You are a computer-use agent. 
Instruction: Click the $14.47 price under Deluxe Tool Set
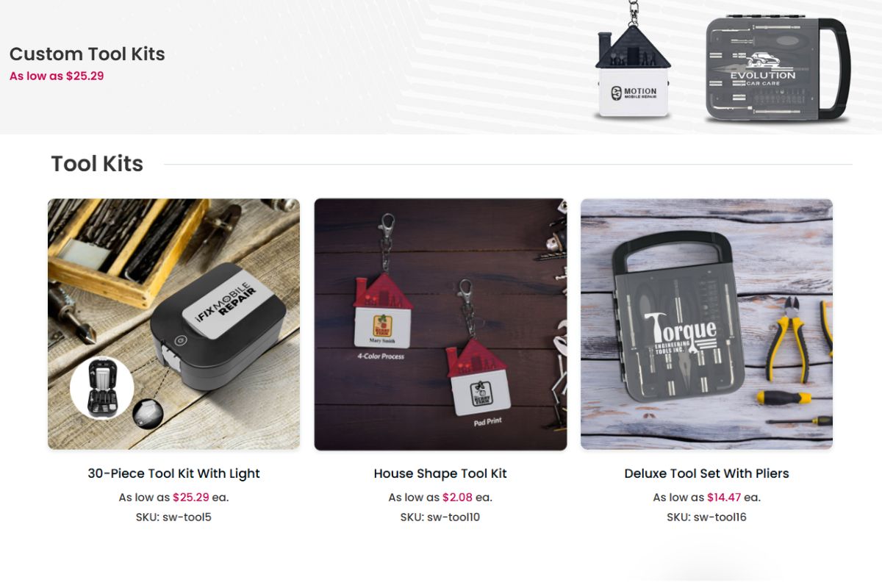click(724, 498)
